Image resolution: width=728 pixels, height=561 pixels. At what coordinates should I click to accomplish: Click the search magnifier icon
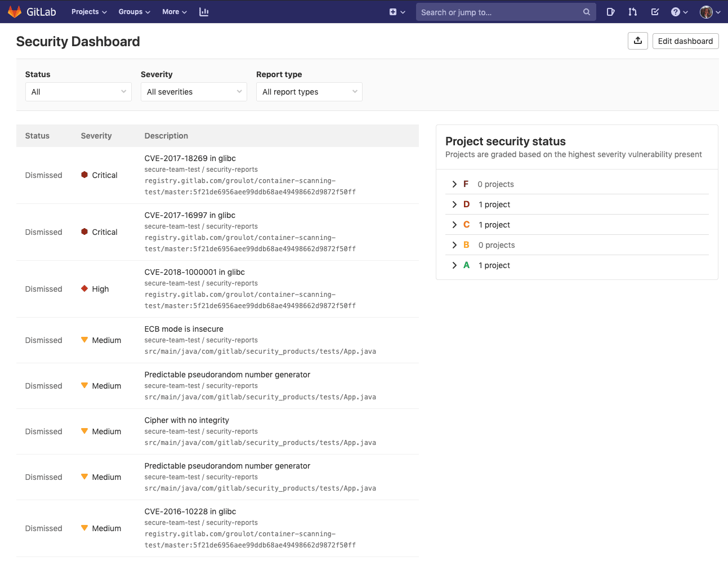tap(587, 12)
